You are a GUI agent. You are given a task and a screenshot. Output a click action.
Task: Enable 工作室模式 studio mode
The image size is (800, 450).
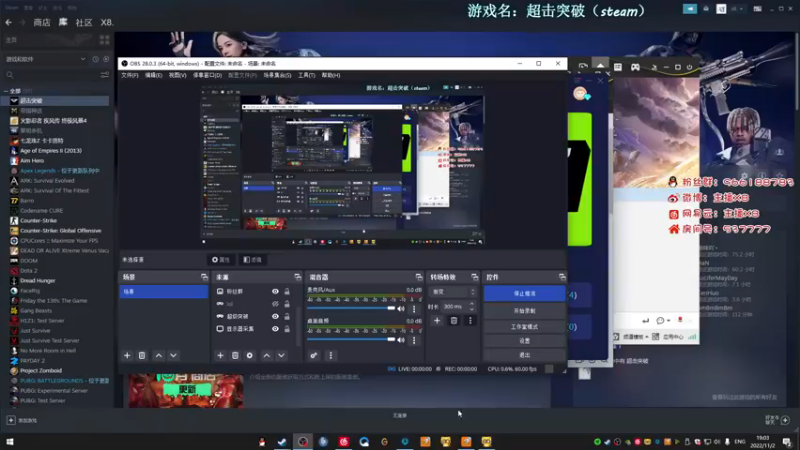click(524, 327)
